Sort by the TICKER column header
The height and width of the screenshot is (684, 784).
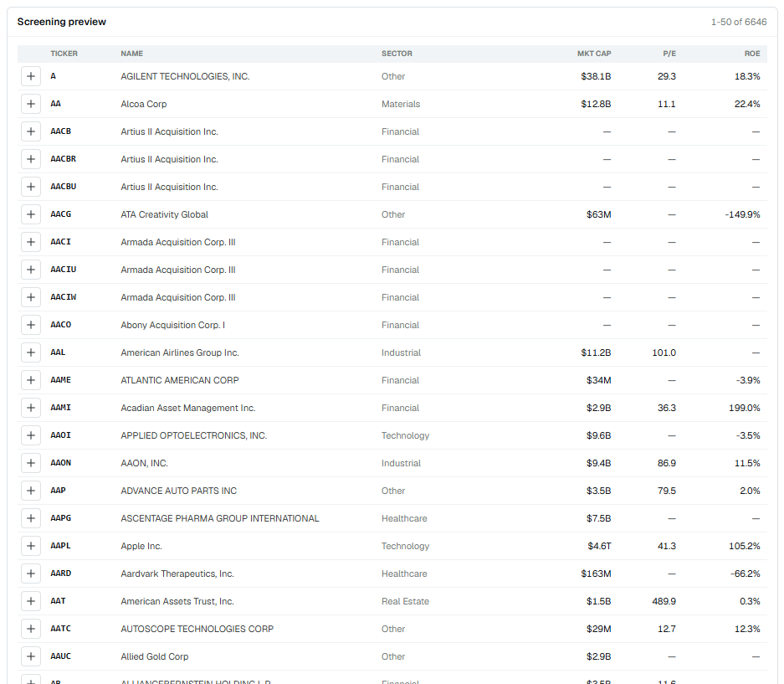(x=64, y=54)
